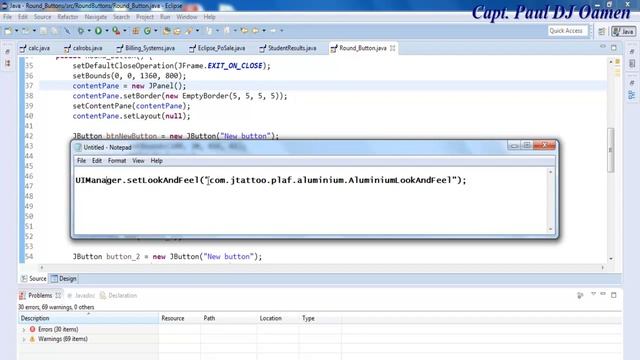The width and height of the screenshot is (640, 360).
Task: Open the Format menu in Notepad
Action: tap(117, 161)
